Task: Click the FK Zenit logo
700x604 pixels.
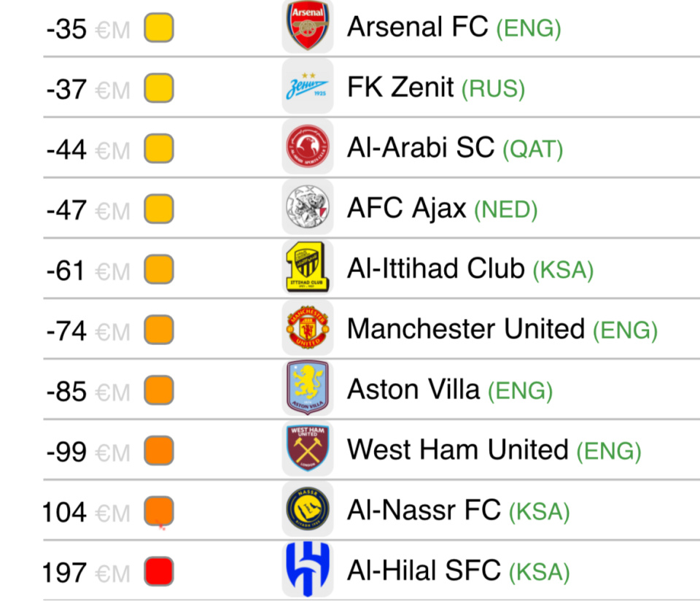Action: click(307, 88)
